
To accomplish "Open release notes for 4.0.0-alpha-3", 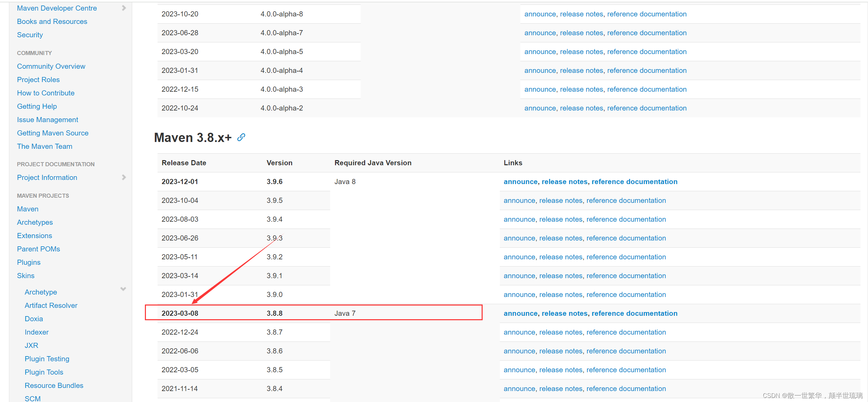I will pos(581,89).
